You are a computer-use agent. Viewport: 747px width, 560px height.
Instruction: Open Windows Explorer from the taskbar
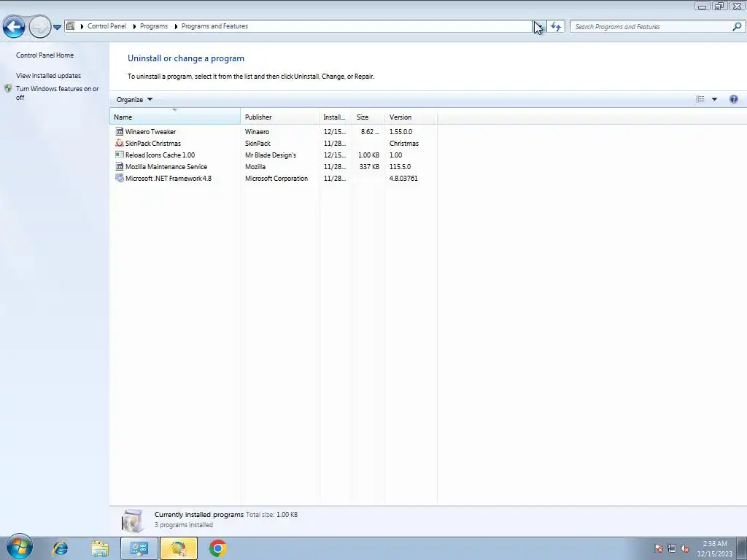(99, 549)
